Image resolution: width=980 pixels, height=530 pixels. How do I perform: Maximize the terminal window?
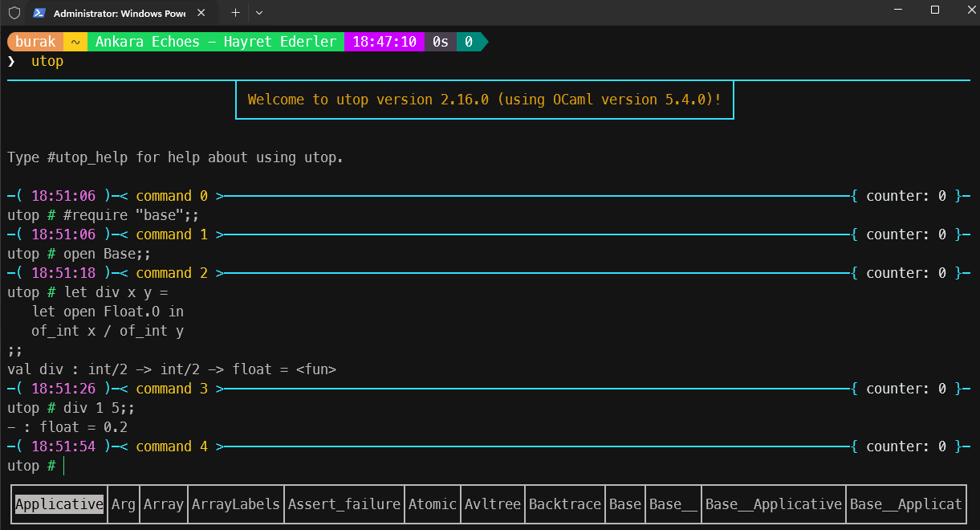935,10
